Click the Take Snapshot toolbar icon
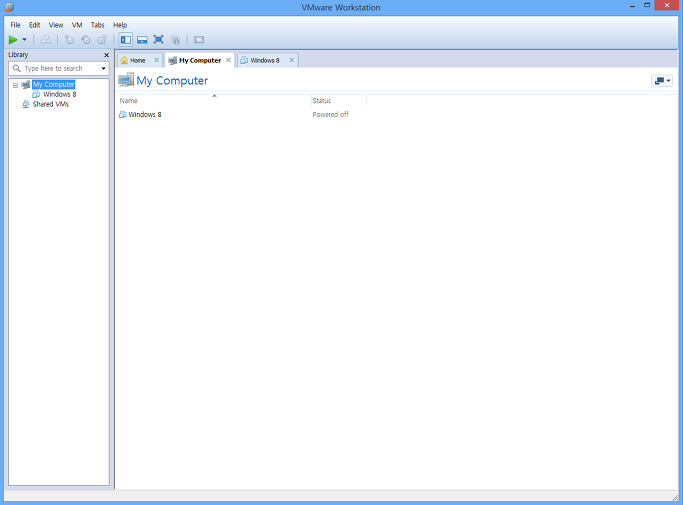Image resolution: width=683 pixels, height=505 pixels. pos(69,40)
